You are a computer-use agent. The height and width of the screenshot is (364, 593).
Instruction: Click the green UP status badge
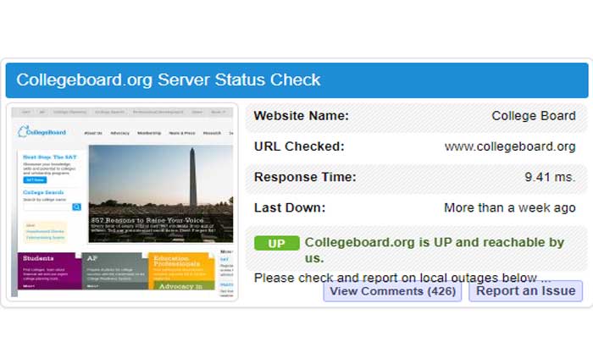[x=277, y=244]
